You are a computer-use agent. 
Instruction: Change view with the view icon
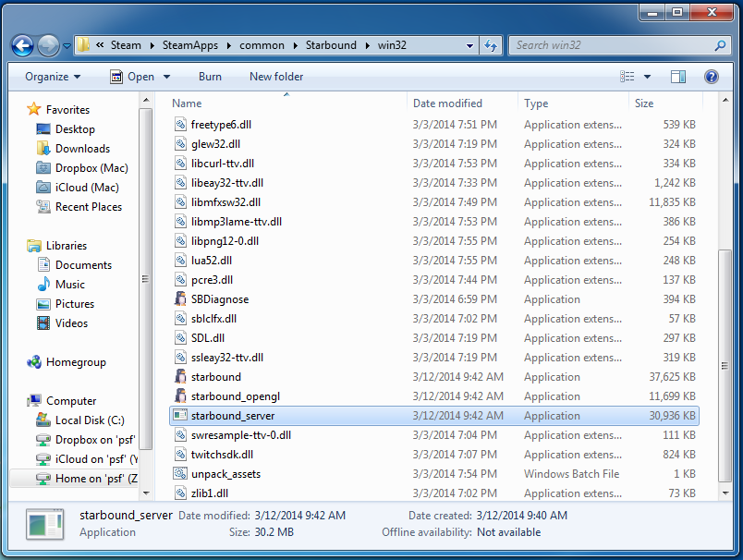click(x=627, y=77)
